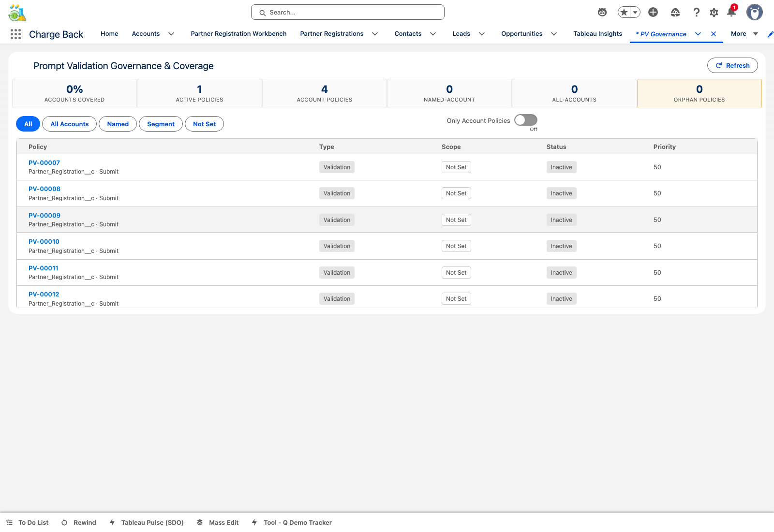Viewport: 774px width, 532px height.
Task: Expand the Accounts tab dropdown chevron
Action: (x=171, y=34)
